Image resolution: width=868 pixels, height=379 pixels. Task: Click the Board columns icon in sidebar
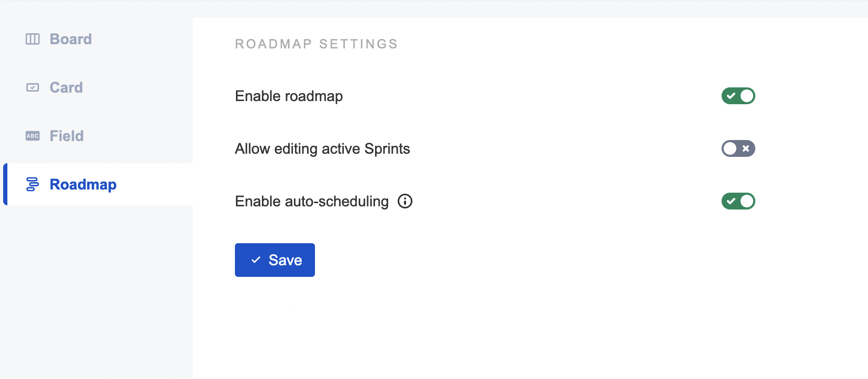pyautogui.click(x=33, y=39)
